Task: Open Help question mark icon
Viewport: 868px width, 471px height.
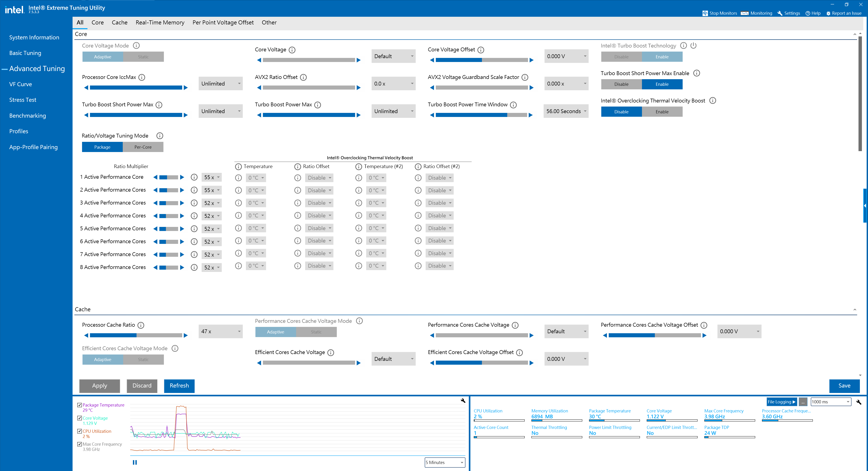Action: tap(808, 13)
